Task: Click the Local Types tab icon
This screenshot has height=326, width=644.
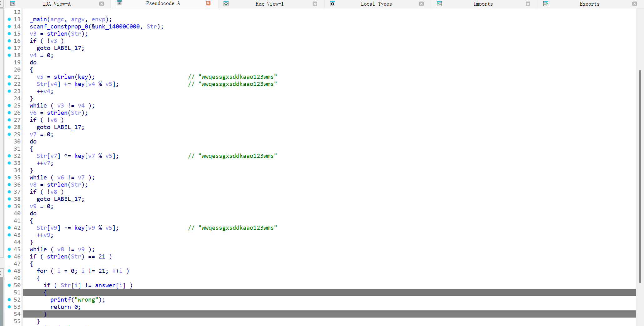Action: 333,4
